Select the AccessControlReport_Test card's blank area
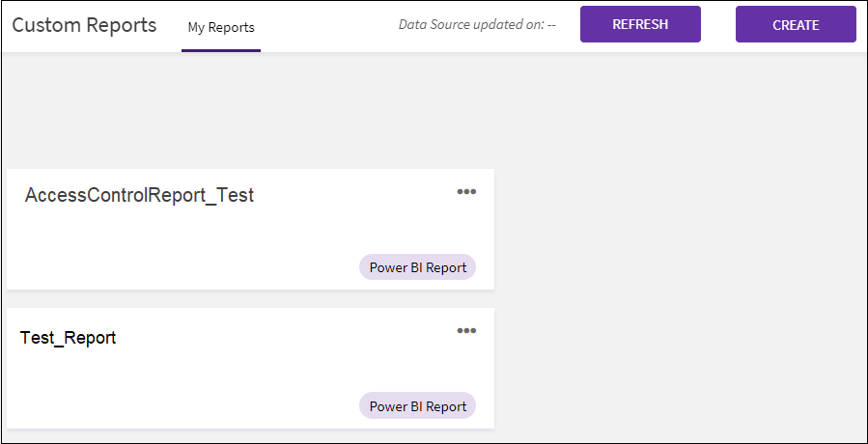This screenshot has width=868, height=444. (x=193, y=246)
